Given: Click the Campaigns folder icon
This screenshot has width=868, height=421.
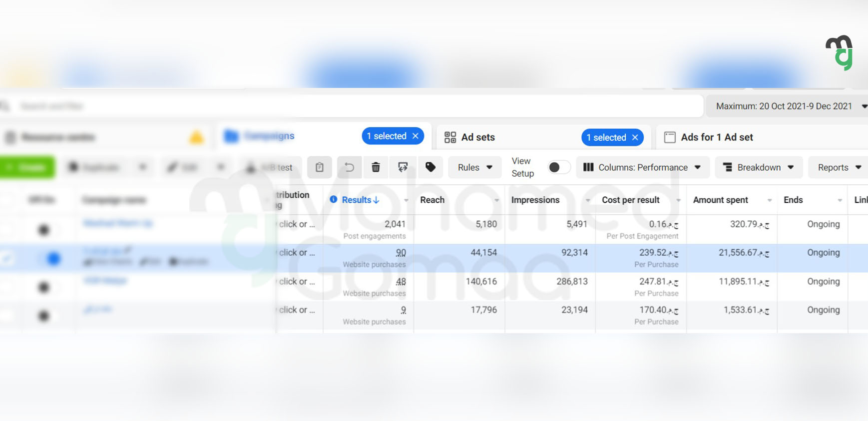Looking at the screenshot, I should [231, 136].
